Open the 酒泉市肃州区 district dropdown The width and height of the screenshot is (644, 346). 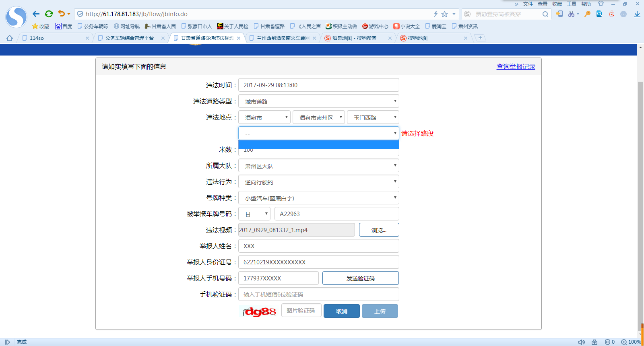coord(318,117)
